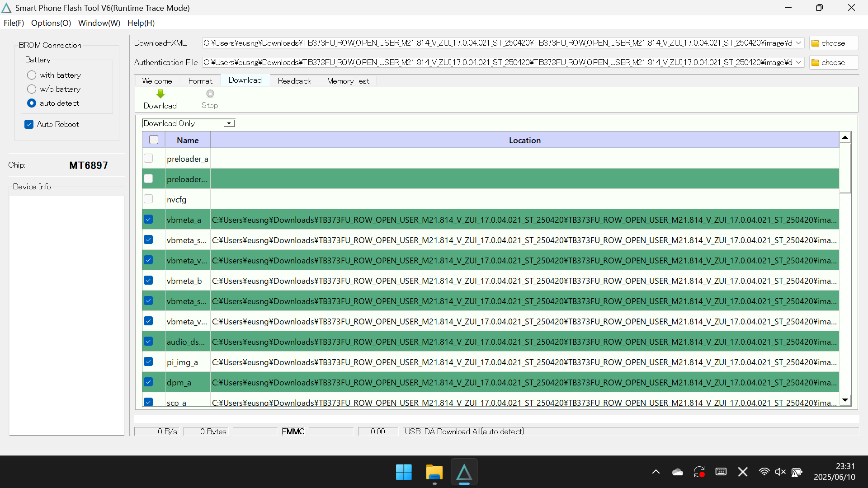Switch to the Readback tab
Viewport: 868px width, 488px height.
coord(294,81)
